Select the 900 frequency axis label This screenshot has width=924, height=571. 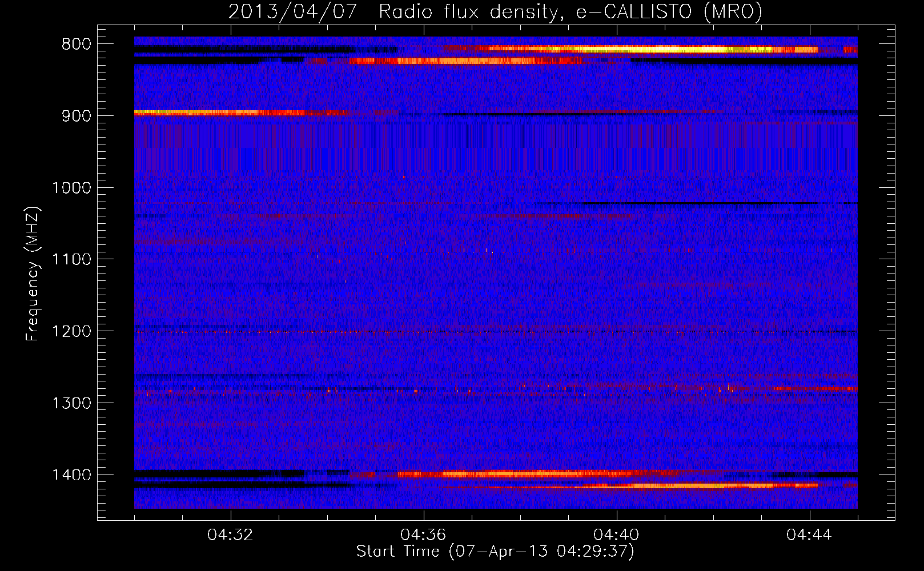point(76,116)
